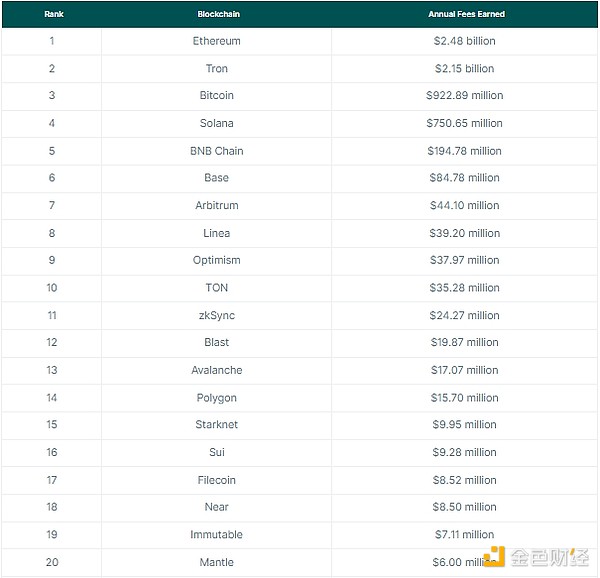Click the $922.89 million value
This screenshot has width=600, height=578.
pos(465,95)
